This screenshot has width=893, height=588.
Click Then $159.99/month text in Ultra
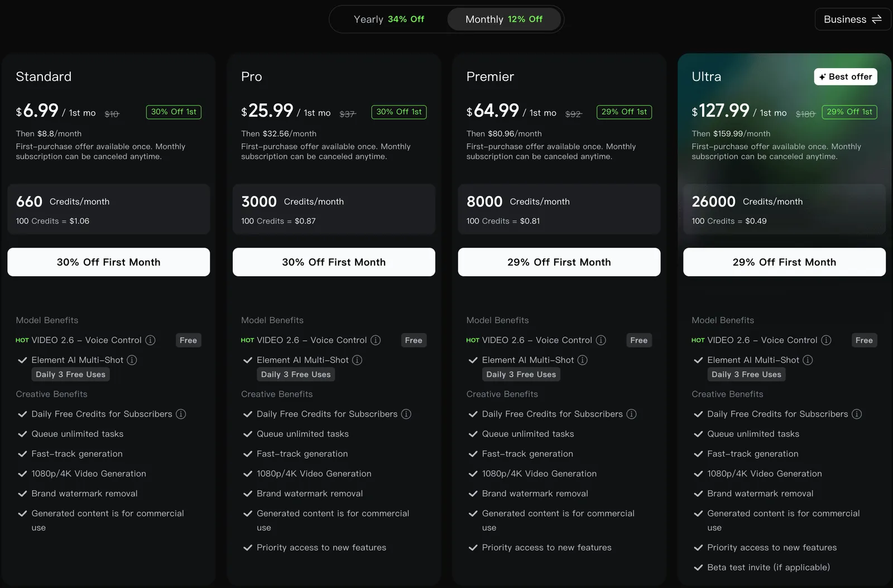click(731, 134)
